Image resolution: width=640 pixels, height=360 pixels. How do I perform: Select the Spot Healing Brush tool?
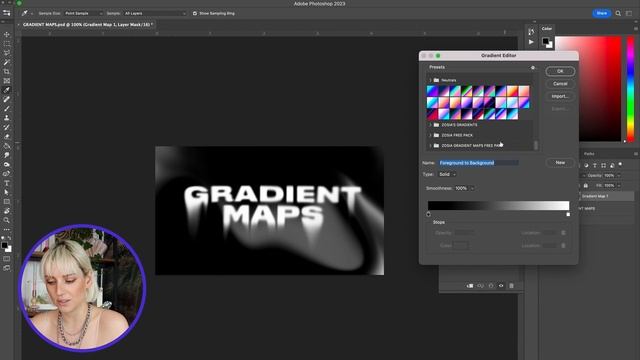coord(7,100)
